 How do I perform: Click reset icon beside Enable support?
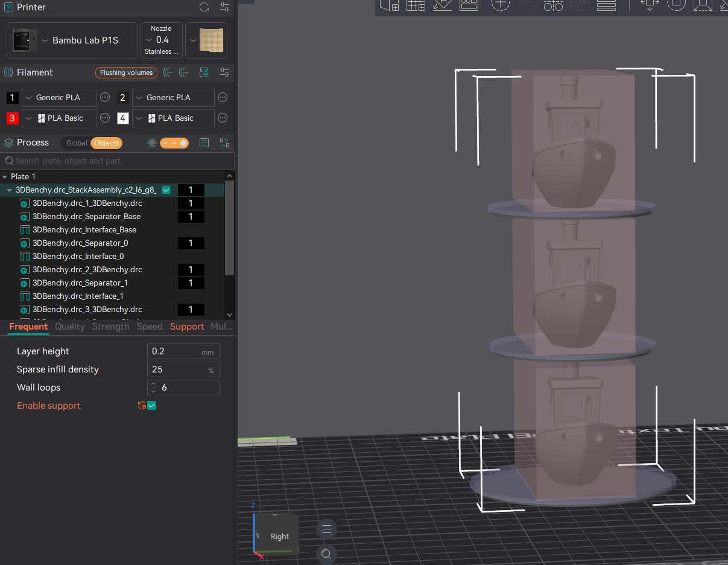[x=142, y=406]
